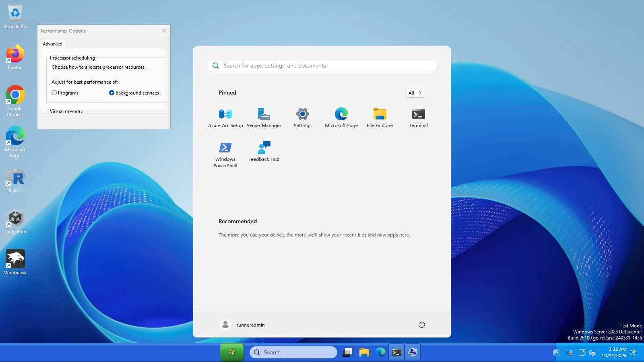
Task: Select the Windhawk desktop shortcut
Action: point(15,262)
